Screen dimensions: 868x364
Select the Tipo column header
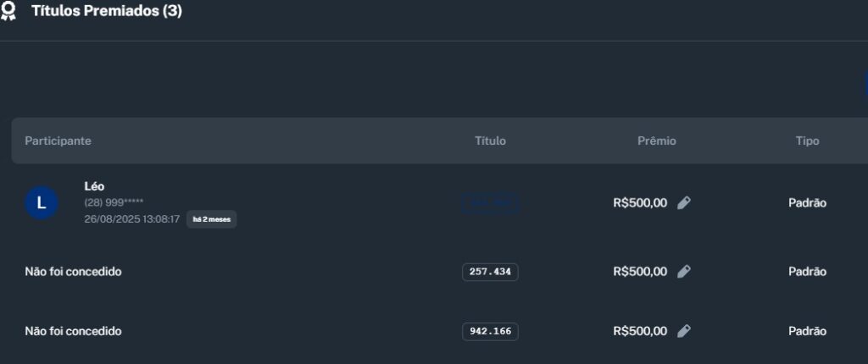click(x=807, y=141)
